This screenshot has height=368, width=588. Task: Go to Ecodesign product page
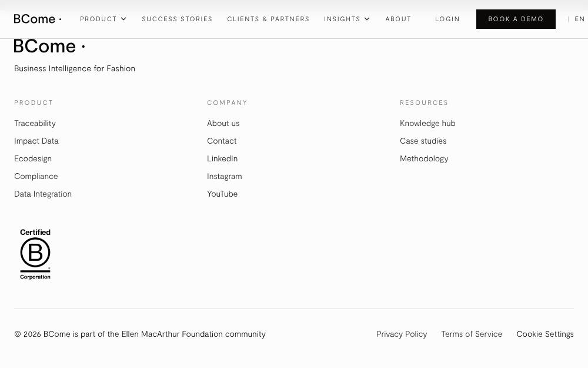coord(33,158)
